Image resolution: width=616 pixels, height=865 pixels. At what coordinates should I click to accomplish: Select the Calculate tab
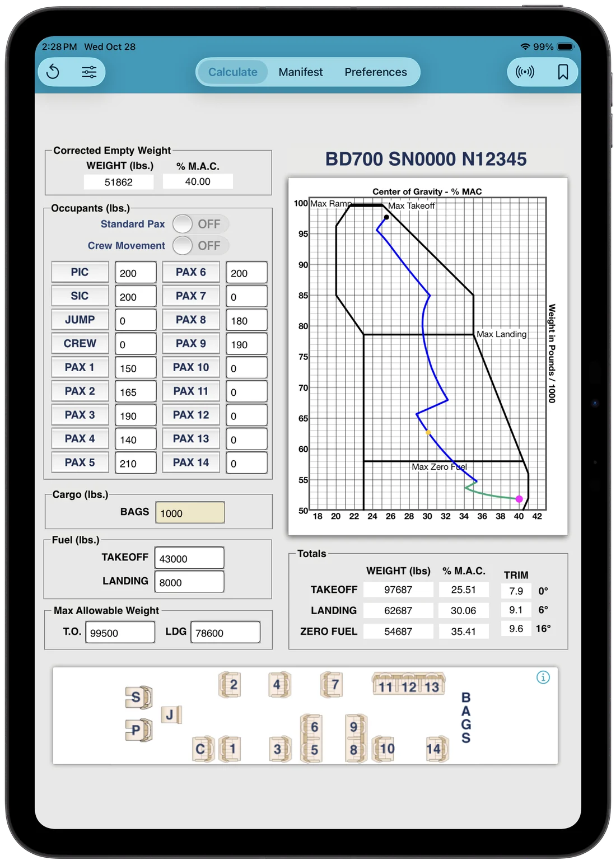[233, 72]
